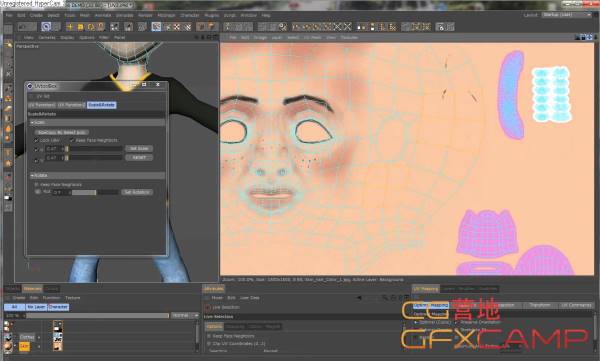Click the yellow Rotate tool icon

[x=91, y=27]
